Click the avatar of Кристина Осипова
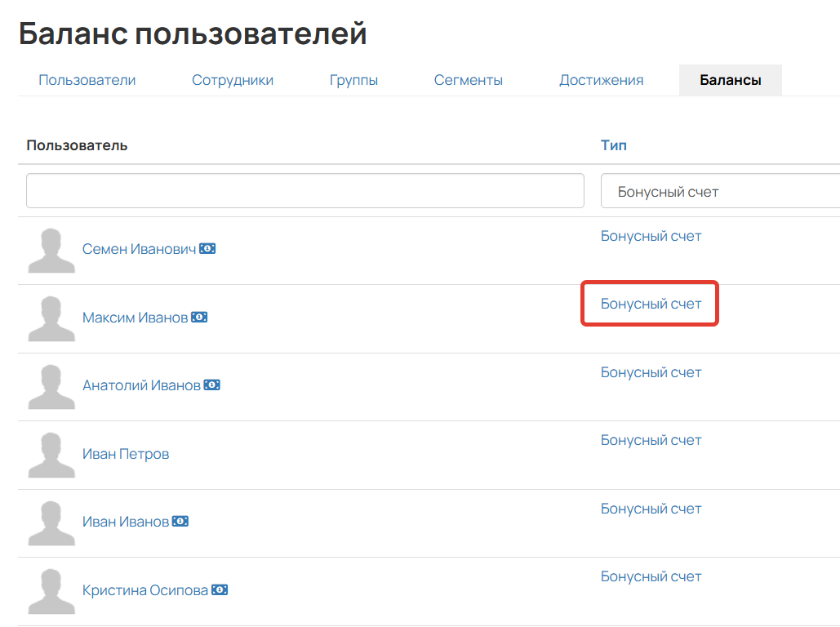The height and width of the screenshot is (627, 840). coord(51,589)
